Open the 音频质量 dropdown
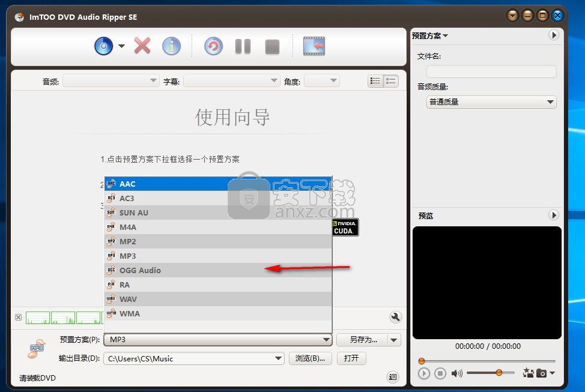The image size is (585, 392). click(491, 102)
